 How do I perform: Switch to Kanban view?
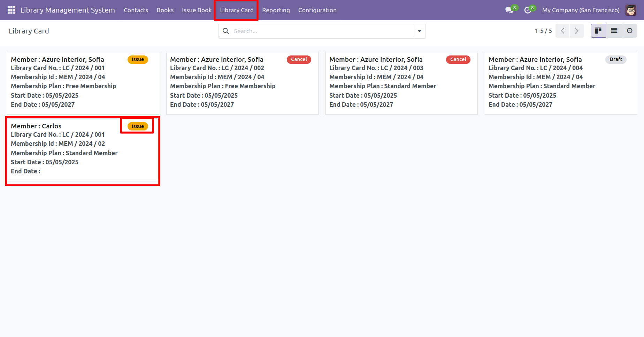point(598,31)
